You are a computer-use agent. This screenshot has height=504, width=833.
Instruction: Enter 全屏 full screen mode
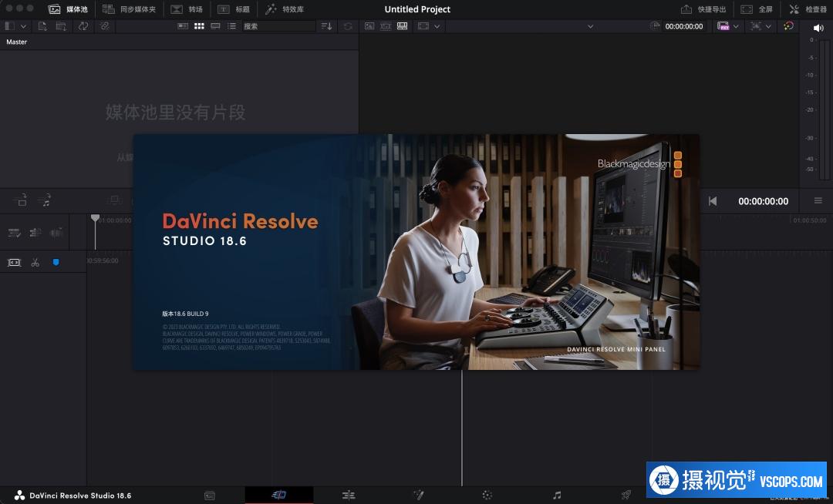(757, 9)
